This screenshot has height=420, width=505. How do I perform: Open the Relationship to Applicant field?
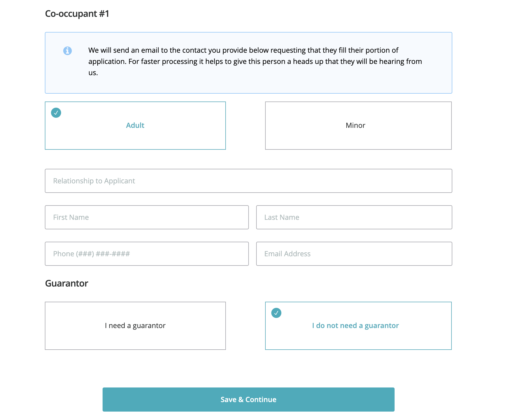[x=248, y=181]
